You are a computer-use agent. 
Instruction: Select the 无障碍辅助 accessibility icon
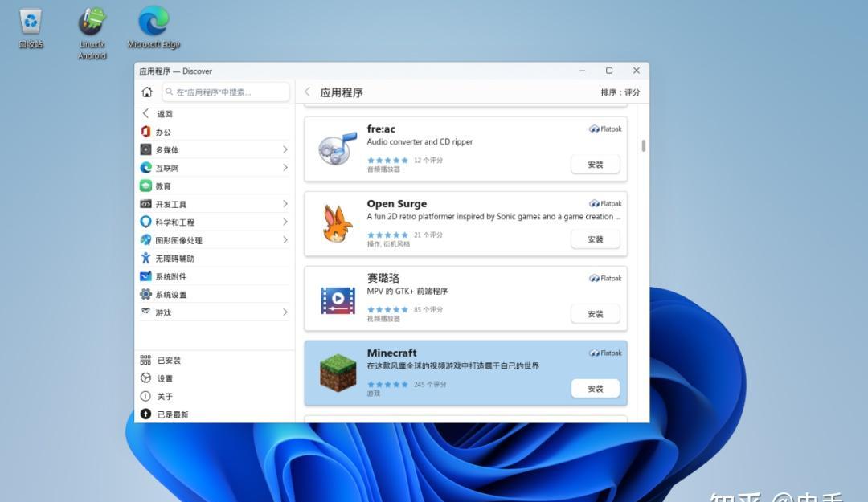click(145, 258)
